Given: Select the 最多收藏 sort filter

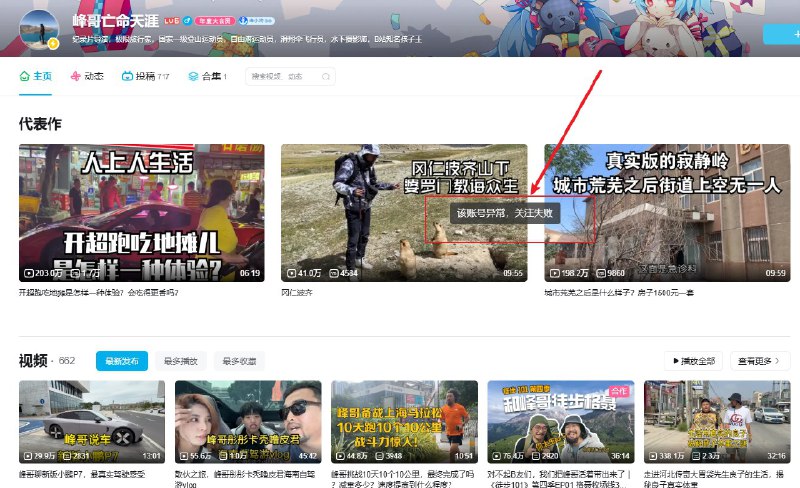Looking at the screenshot, I should (239, 361).
